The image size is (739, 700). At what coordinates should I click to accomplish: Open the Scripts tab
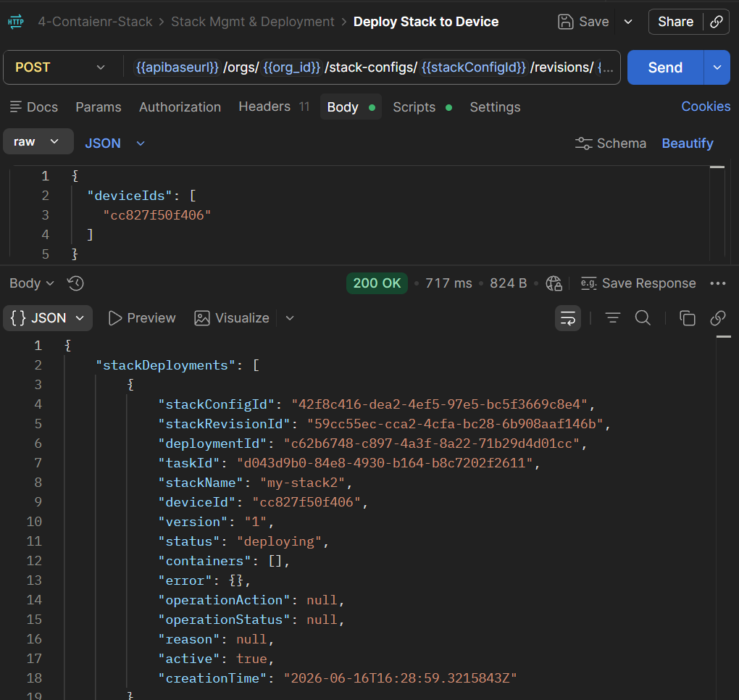[422, 107]
